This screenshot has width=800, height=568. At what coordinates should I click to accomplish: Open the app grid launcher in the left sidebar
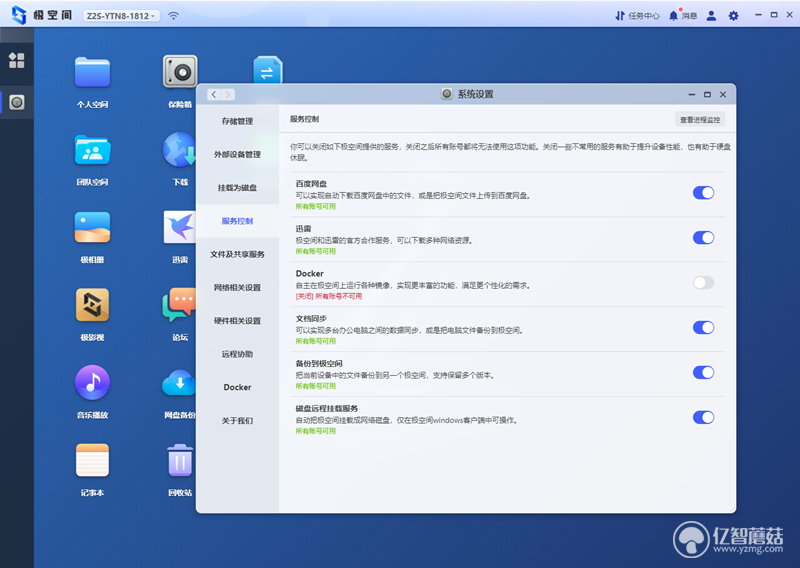[16, 60]
